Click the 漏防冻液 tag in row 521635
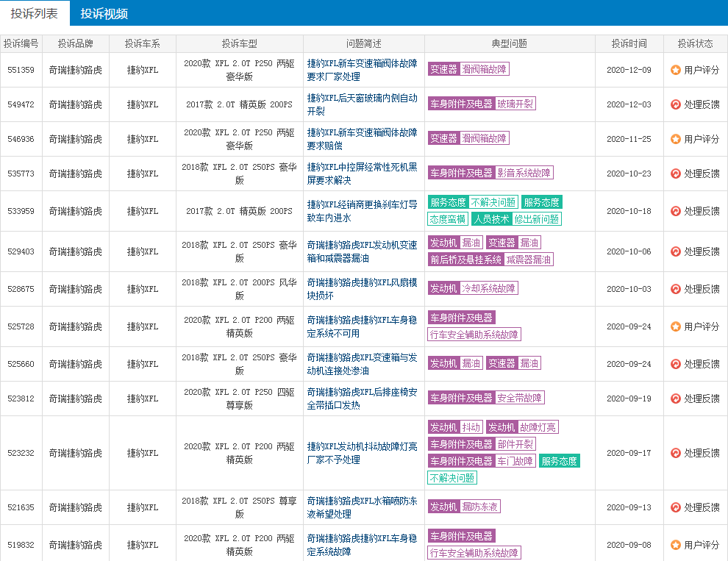Image resolution: width=728 pixels, height=561 pixels. 480,507
